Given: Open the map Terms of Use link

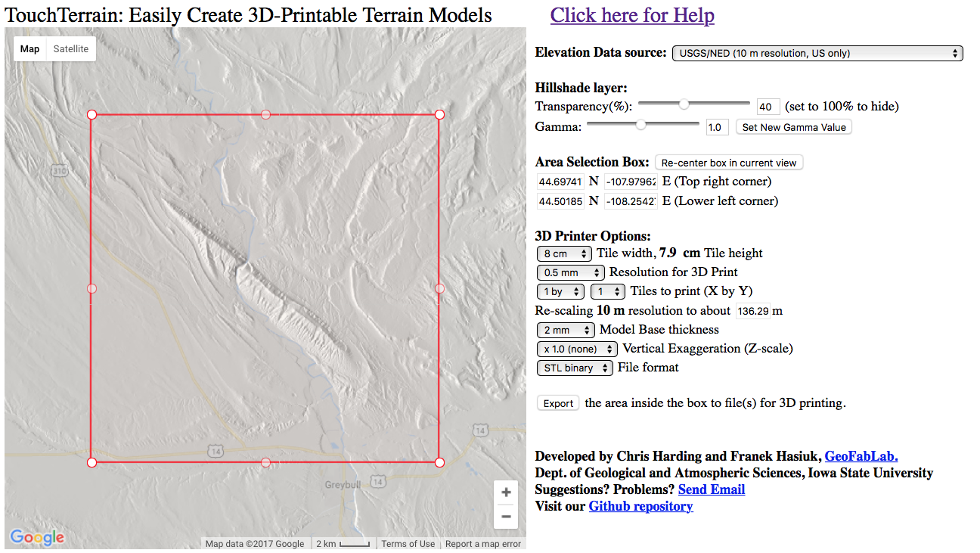Looking at the screenshot, I should (408, 543).
